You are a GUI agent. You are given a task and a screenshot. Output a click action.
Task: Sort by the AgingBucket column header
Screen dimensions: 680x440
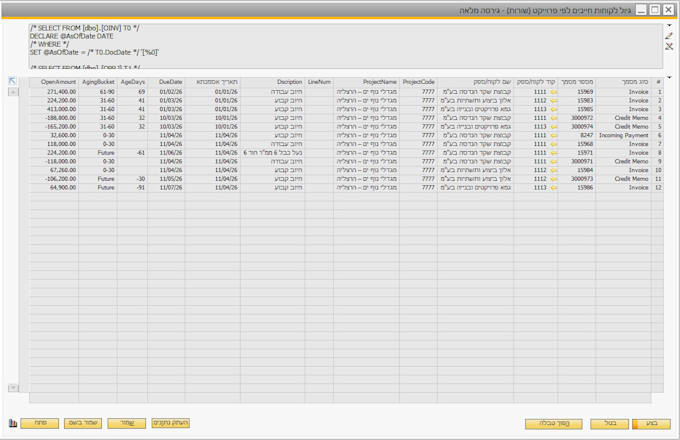coord(98,82)
